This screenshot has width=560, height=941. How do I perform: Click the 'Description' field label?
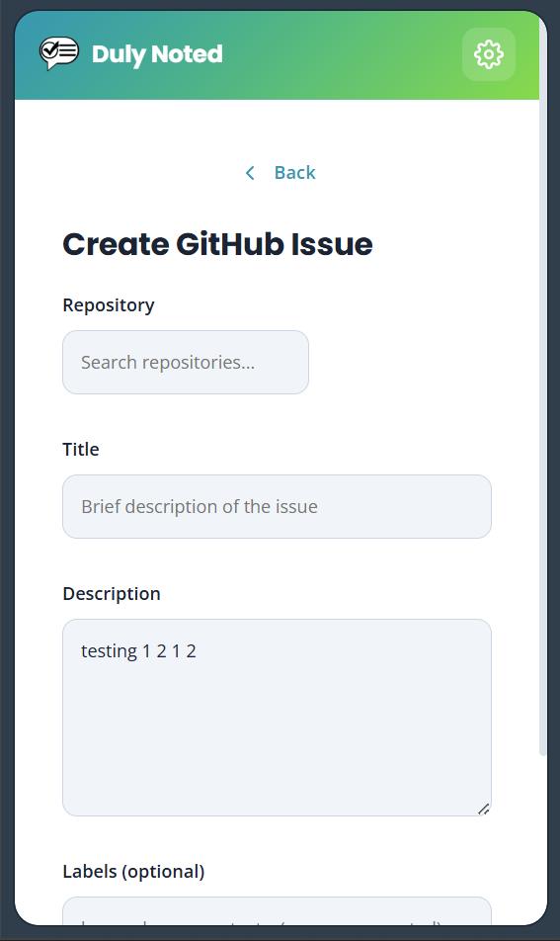pos(112,593)
